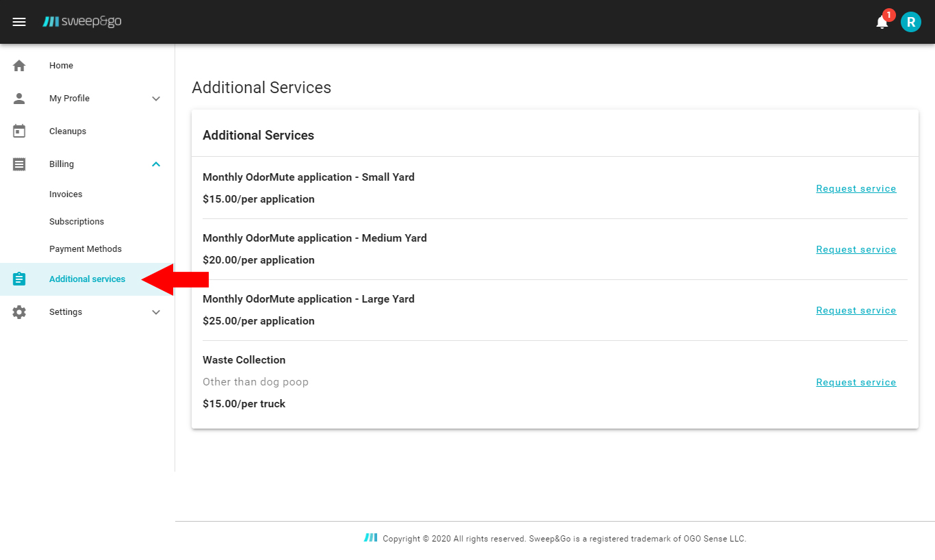Open the Payment Methods page

[86, 249]
